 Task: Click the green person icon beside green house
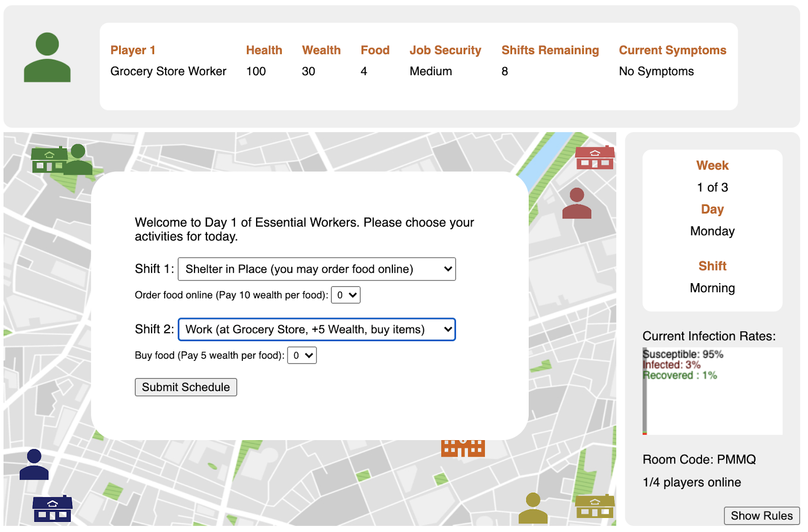point(78,159)
